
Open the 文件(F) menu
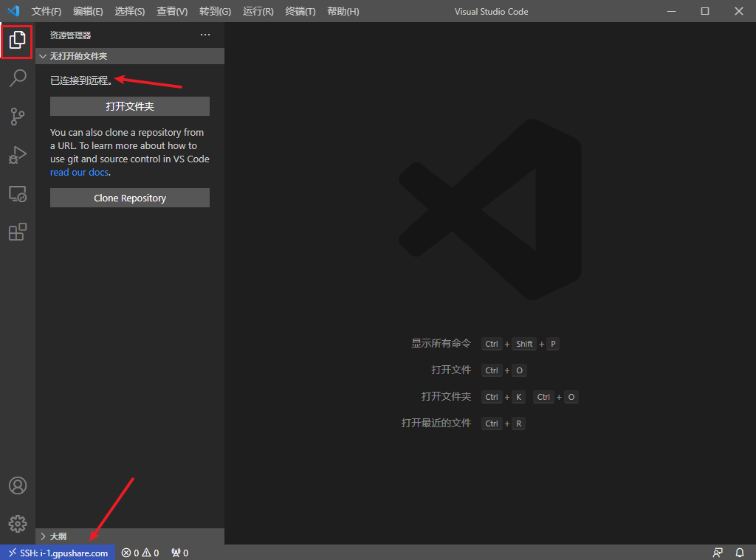click(x=47, y=11)
